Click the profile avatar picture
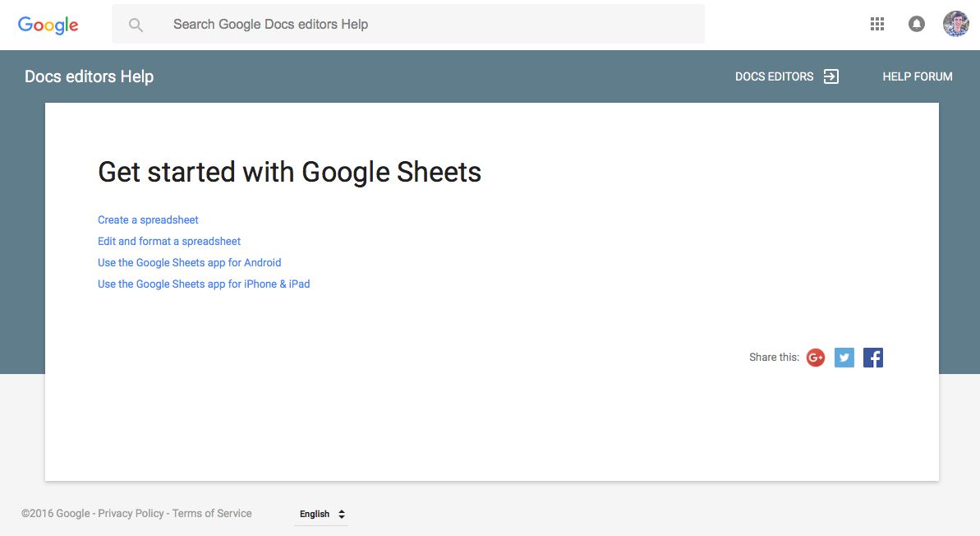Viewport: 980px width, 536px height. pos(955,24)
